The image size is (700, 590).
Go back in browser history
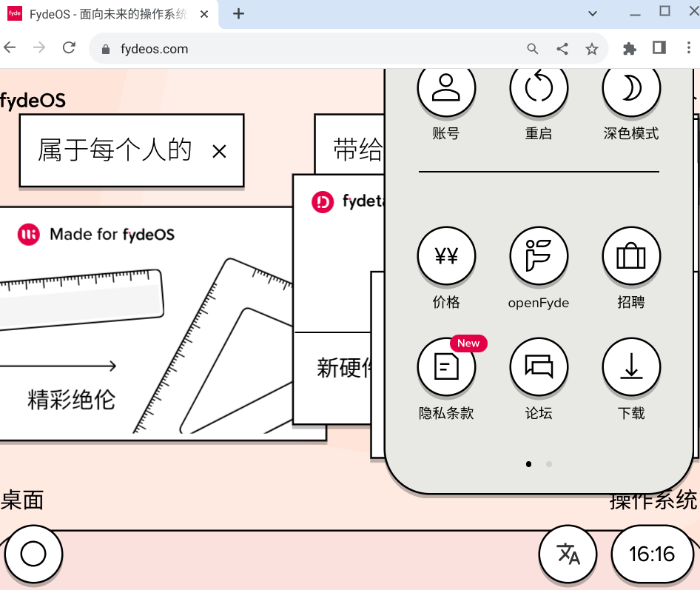tap(10, 47)
